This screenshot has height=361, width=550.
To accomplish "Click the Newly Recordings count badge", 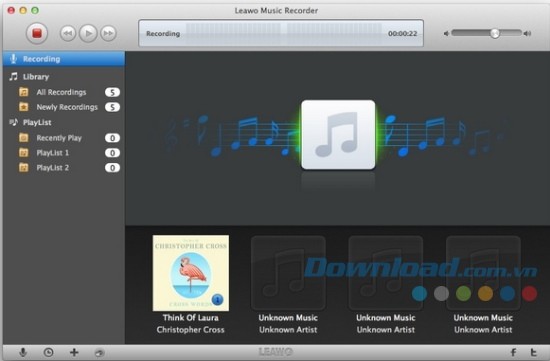I will point(112,107).
